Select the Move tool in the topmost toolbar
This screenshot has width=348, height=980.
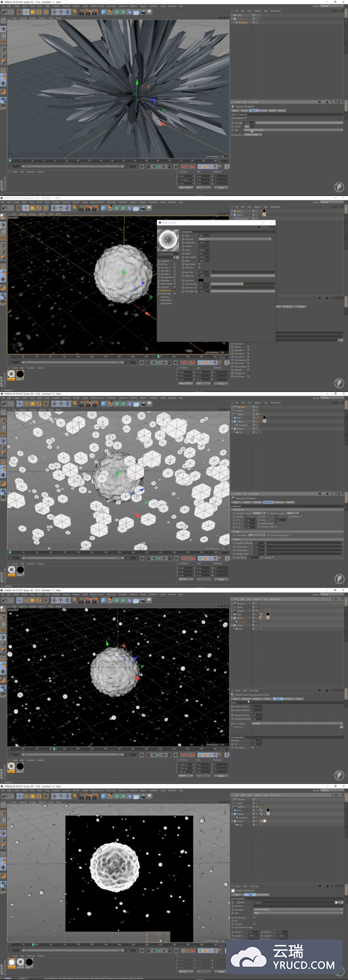26,12
